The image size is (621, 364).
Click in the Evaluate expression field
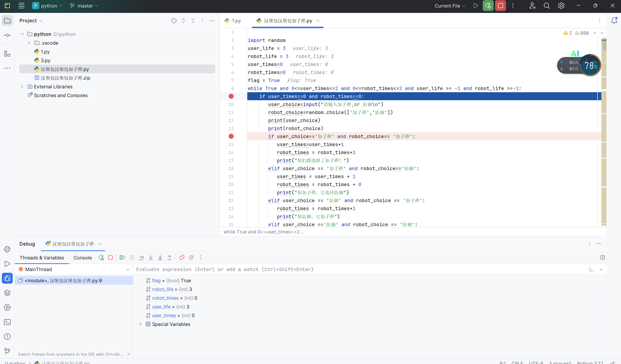coord(359,269)
